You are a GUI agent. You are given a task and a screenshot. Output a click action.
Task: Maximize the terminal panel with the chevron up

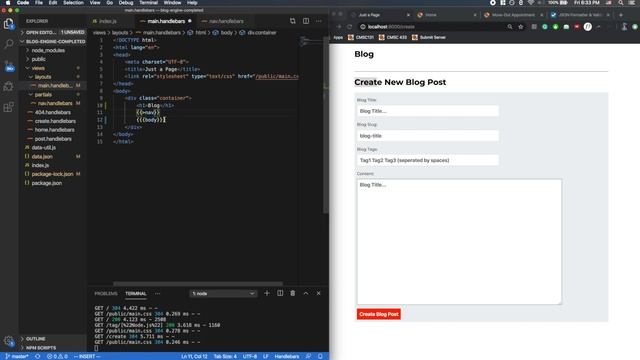(x=306, y=293)
